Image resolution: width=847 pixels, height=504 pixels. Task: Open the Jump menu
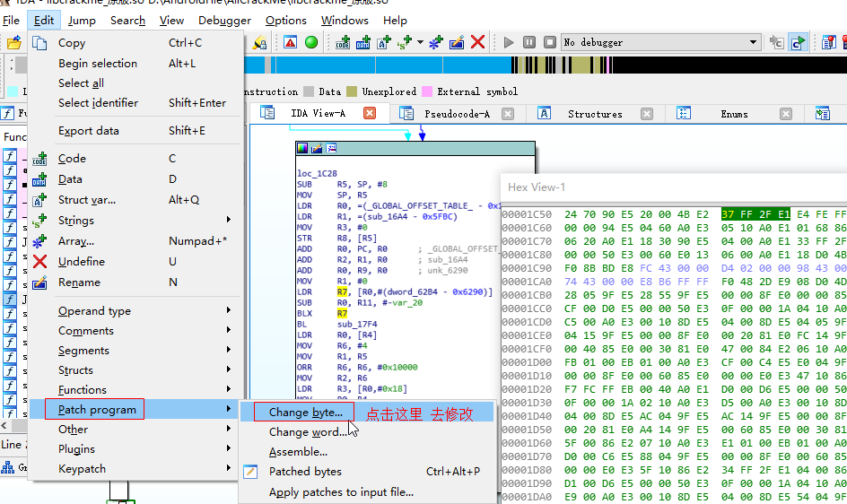click(x=82, y=21)
